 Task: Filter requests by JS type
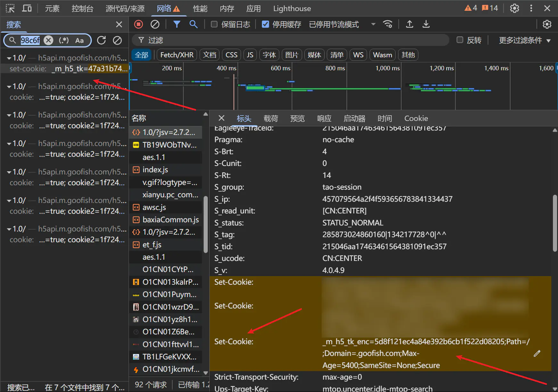[x=250, y=55]
